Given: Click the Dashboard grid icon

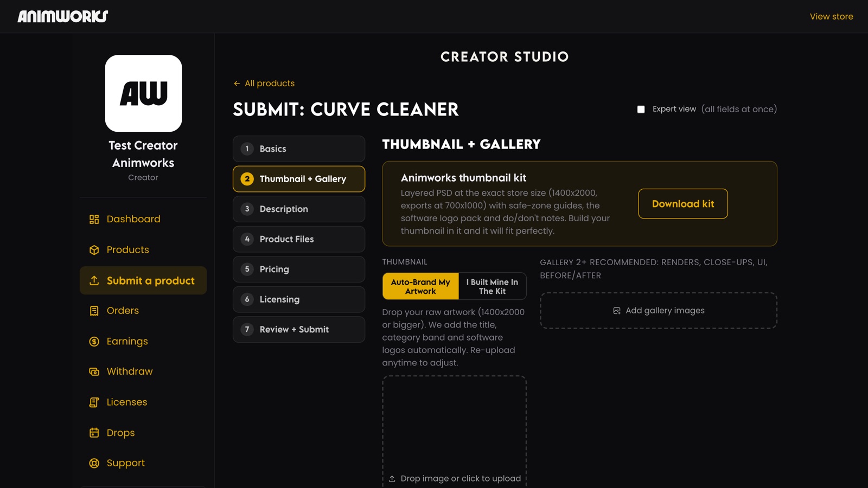Looking at the screenshot, I should [94, 219].
